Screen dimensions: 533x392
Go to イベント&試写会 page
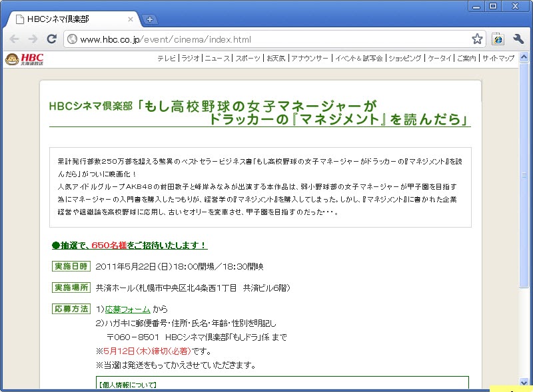[x=359, y=58]
